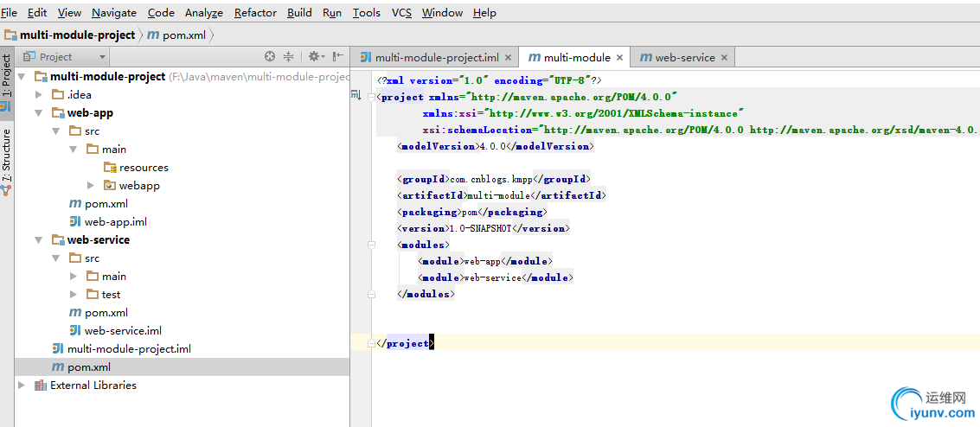
Task: Close the multi-module editor tab
Action: tap(619, 57)
